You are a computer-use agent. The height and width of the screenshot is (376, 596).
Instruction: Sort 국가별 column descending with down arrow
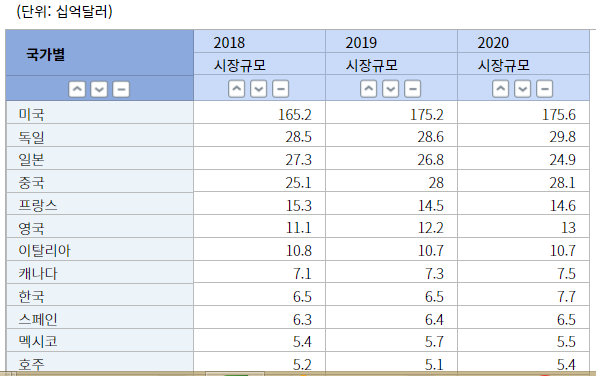[99, 89]
